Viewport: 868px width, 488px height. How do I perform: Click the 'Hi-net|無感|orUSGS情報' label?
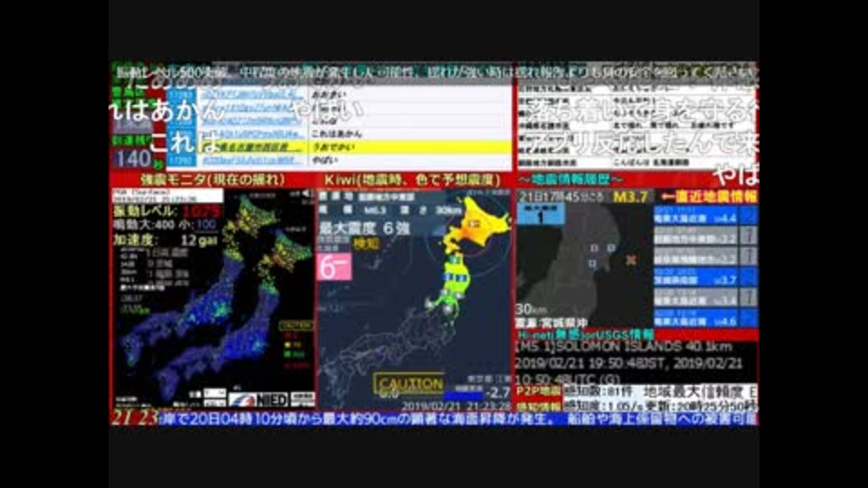click(x=586, y=334)
